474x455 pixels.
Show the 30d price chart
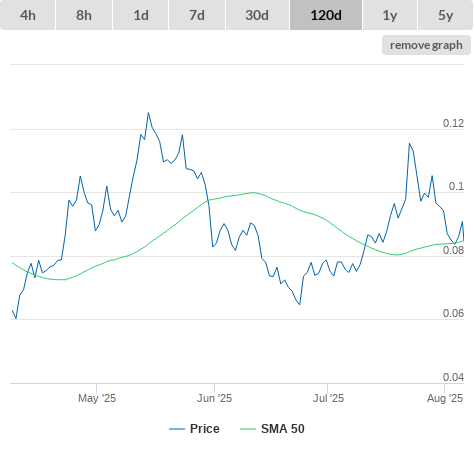[257, 15]
